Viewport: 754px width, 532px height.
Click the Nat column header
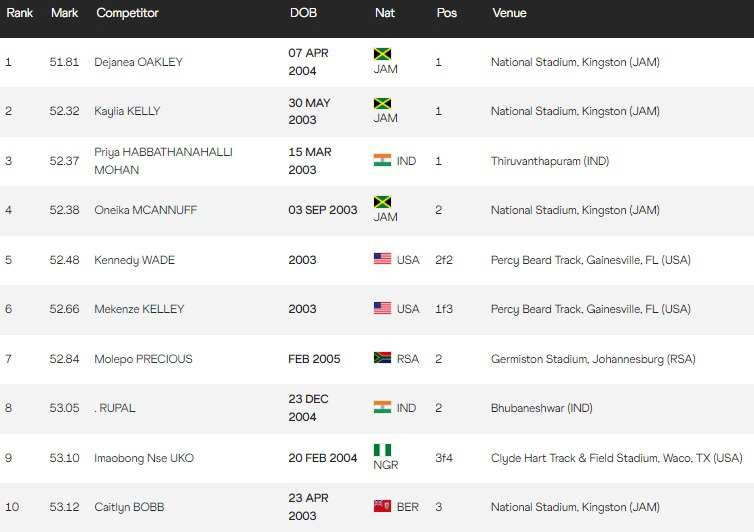[x=384, y=13]
